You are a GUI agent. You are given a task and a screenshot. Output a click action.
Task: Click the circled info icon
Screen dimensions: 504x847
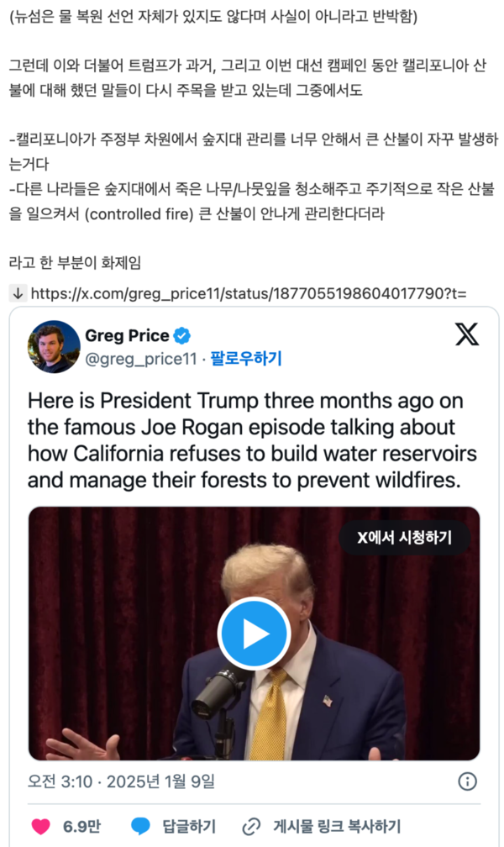click(x=467, y=781)
